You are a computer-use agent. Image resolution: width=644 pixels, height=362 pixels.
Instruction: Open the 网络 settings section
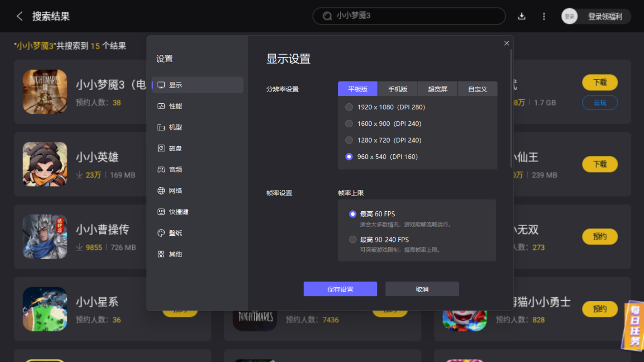click(x=197, y=191)
